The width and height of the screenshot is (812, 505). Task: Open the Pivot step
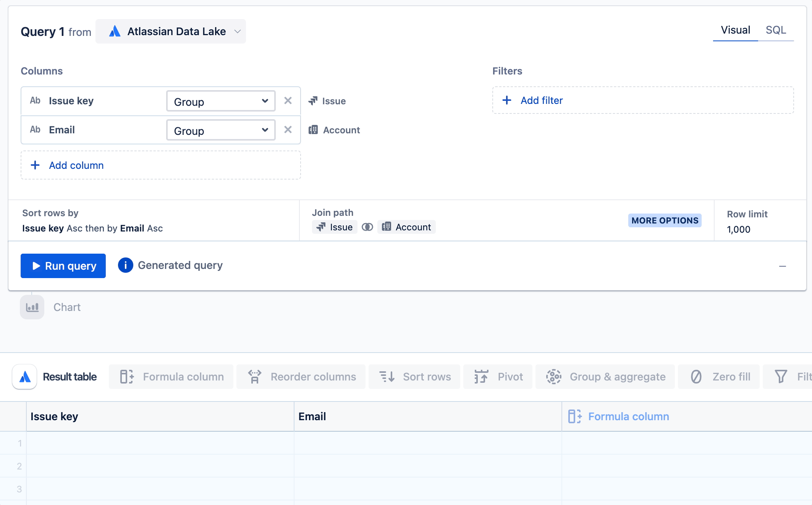tap(498, 377)
